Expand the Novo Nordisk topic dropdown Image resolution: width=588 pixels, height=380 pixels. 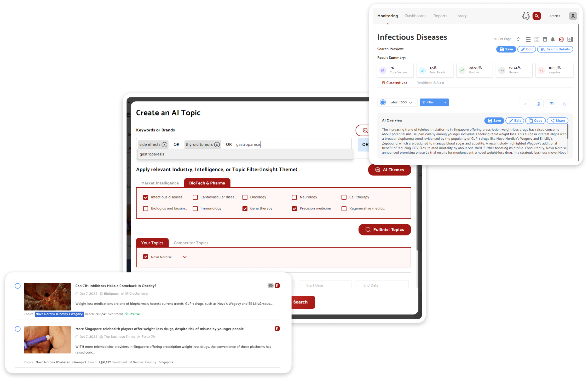184,257
